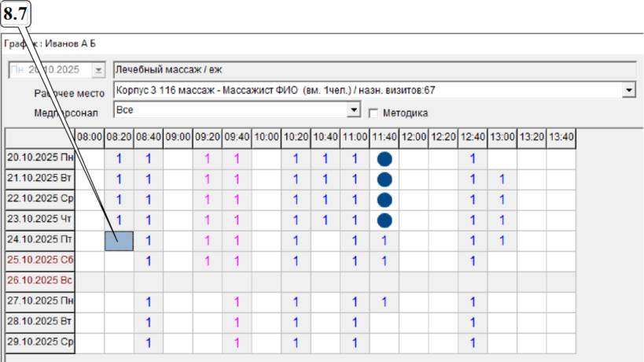Select the 08:20 slot on 20.10.2025 Пн
This screenshot has width=644, height=362.
click(x=119, y=158)
